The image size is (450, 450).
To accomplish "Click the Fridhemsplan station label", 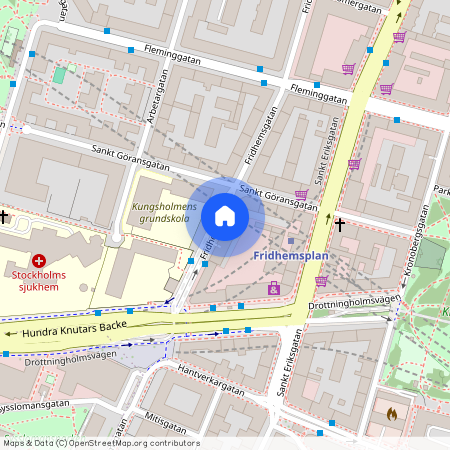I will (291, 256).
